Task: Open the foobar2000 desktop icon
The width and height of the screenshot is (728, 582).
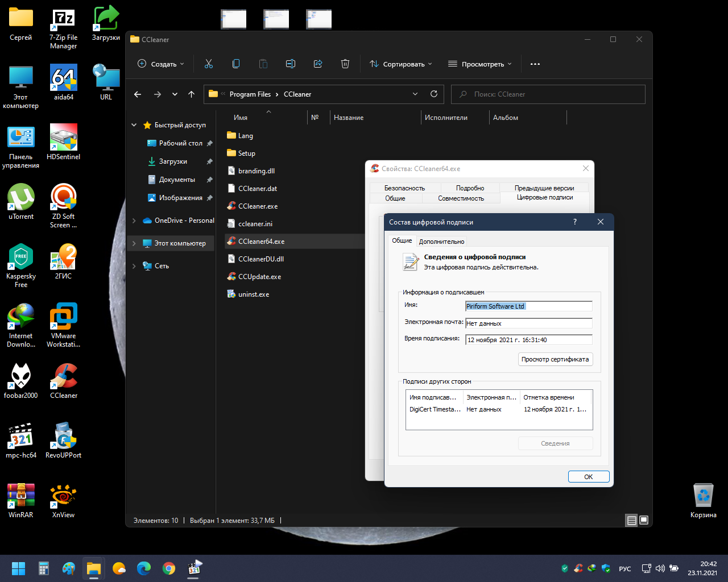Action: point(21,381)
